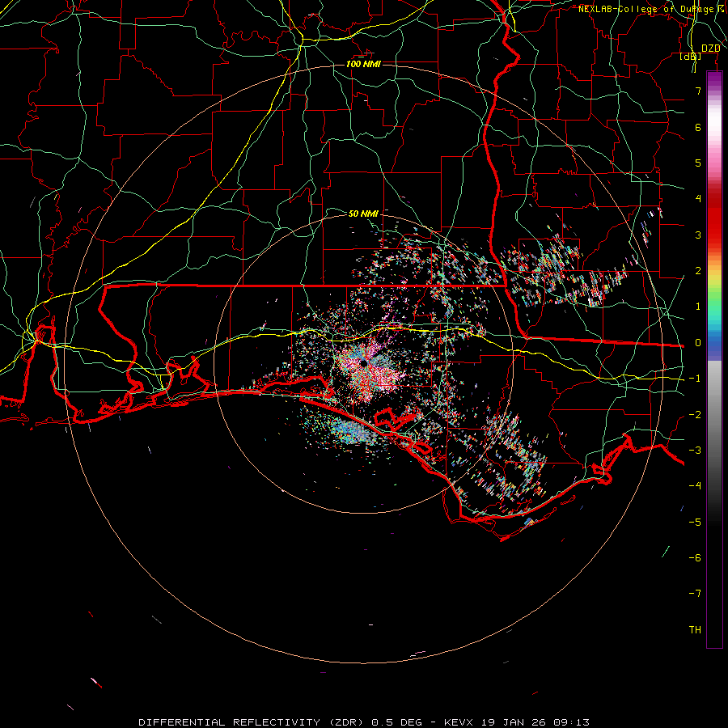728x728 pixels.
Task: Click the "TH" threshold label on the scale
Action: click(695, 630)
